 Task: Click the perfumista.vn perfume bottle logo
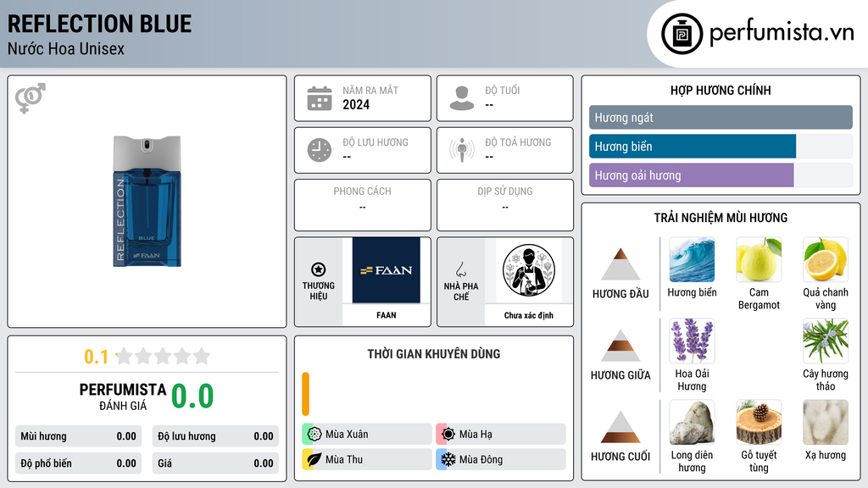(x=682, y=34)
